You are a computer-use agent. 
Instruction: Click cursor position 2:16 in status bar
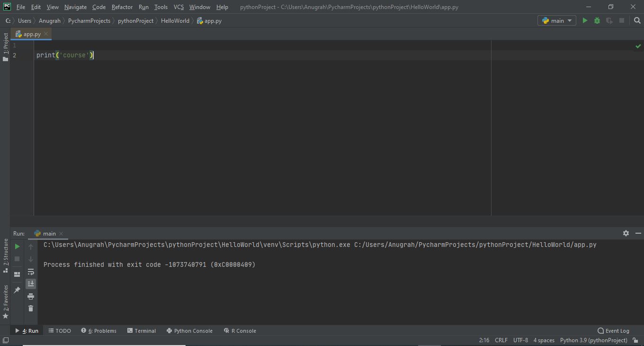[484, 340]
